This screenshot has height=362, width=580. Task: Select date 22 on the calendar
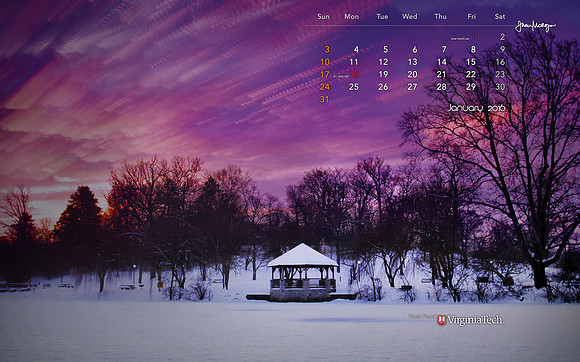pos(471,74)
